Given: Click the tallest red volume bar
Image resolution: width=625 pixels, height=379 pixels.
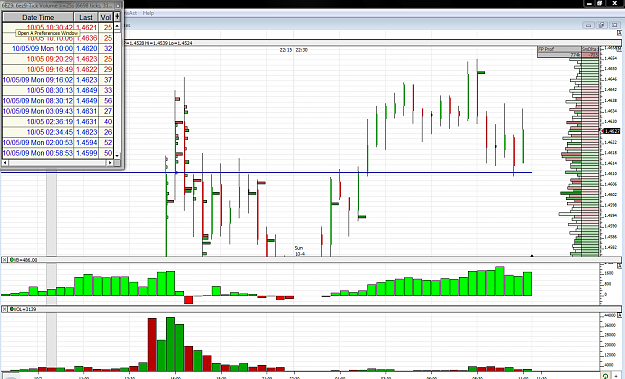Looking at the screenshot, I should (x=152, y=345).
